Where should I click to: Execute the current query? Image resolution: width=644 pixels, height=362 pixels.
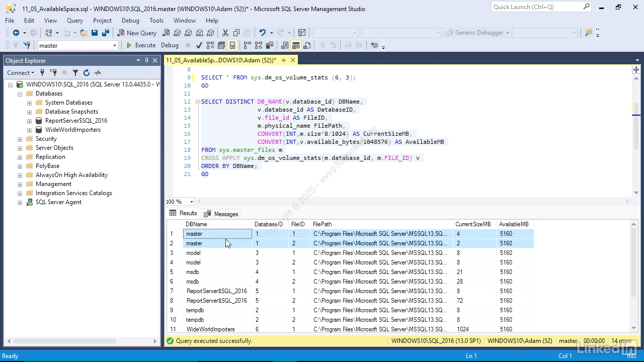point(141,45)
